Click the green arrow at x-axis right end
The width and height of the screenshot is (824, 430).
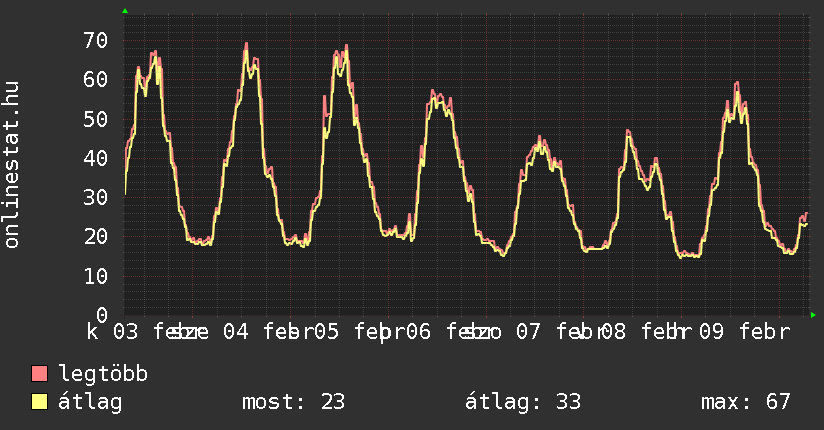click(x=814, y=315)
